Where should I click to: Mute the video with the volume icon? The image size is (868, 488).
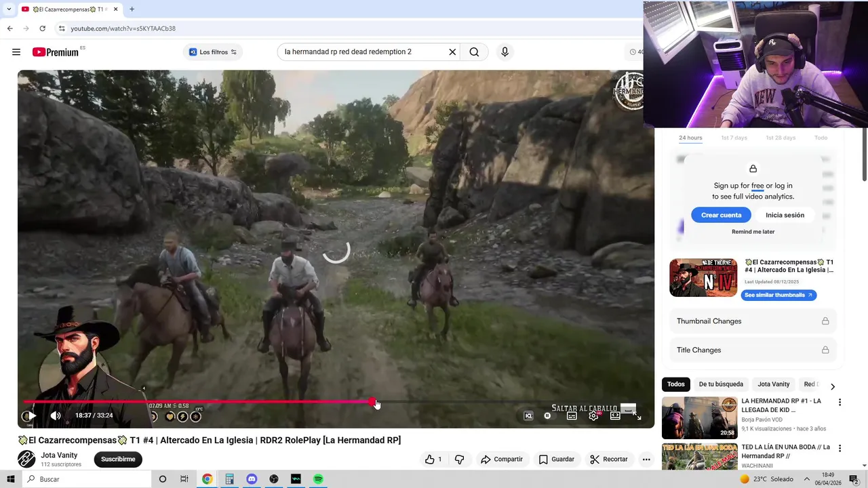(x=56, y=415)
